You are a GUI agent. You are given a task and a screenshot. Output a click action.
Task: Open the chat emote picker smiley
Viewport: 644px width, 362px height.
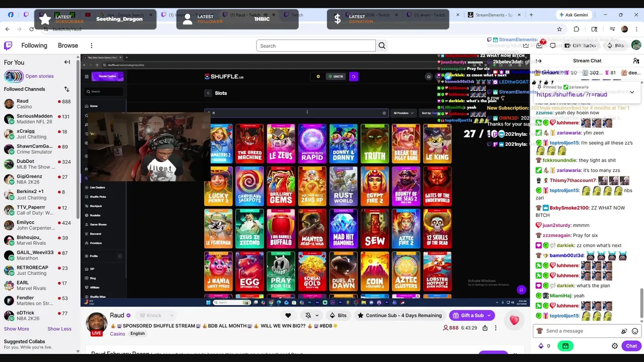pyautogui.click(x=635, y=331)
